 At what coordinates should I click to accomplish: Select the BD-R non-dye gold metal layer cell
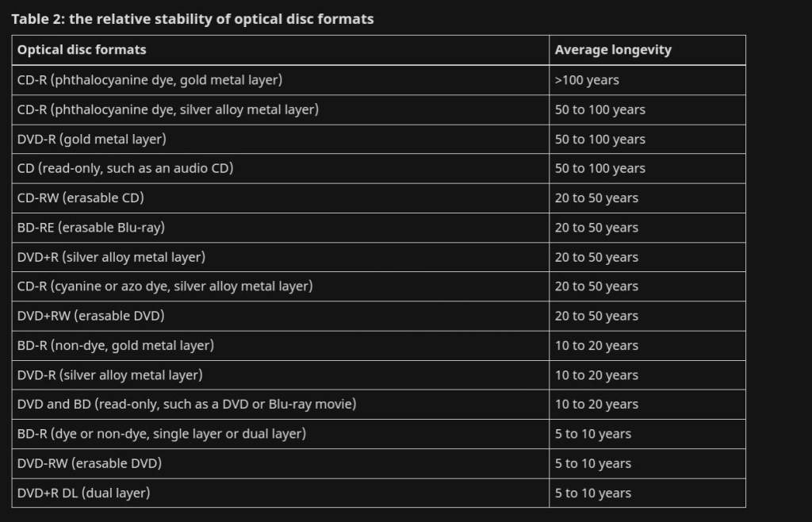[x=116, y=345]
